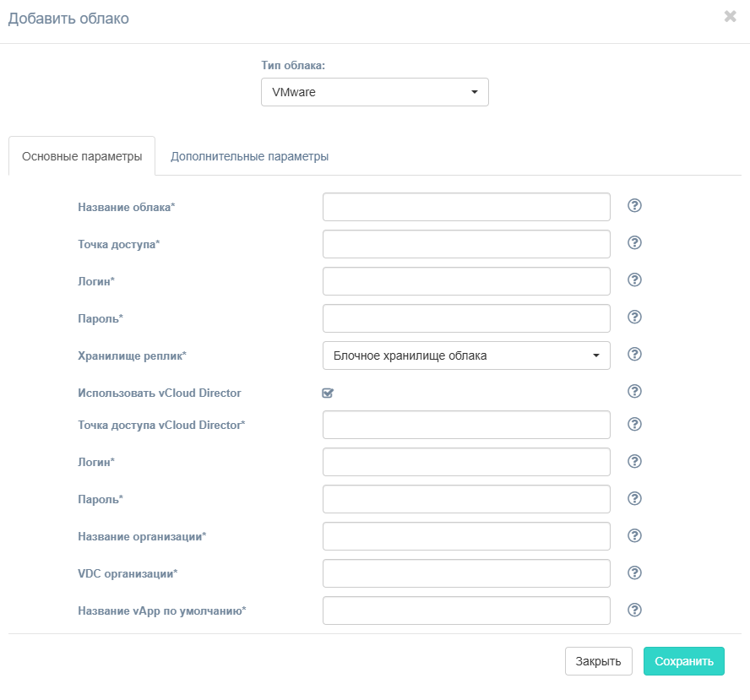Click the Использовать vCloud Director label
Image resolution: width=750 pixels, height=700 pixels.
[x=160, y=393]
